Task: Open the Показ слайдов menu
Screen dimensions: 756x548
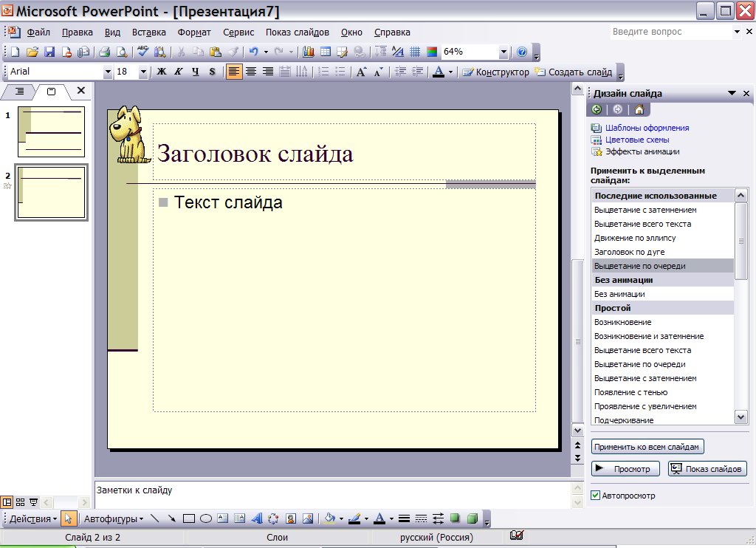Action: click(297, 32)
